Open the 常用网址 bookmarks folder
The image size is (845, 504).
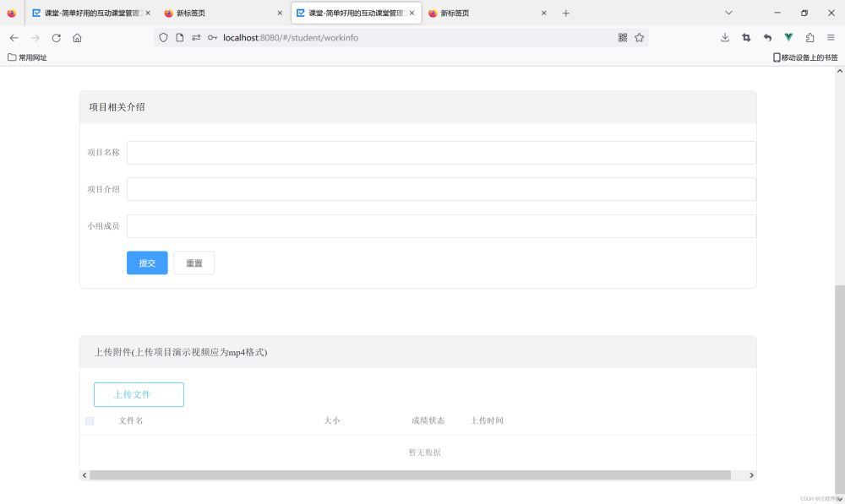pyautogui.click(x=27, y=57)
